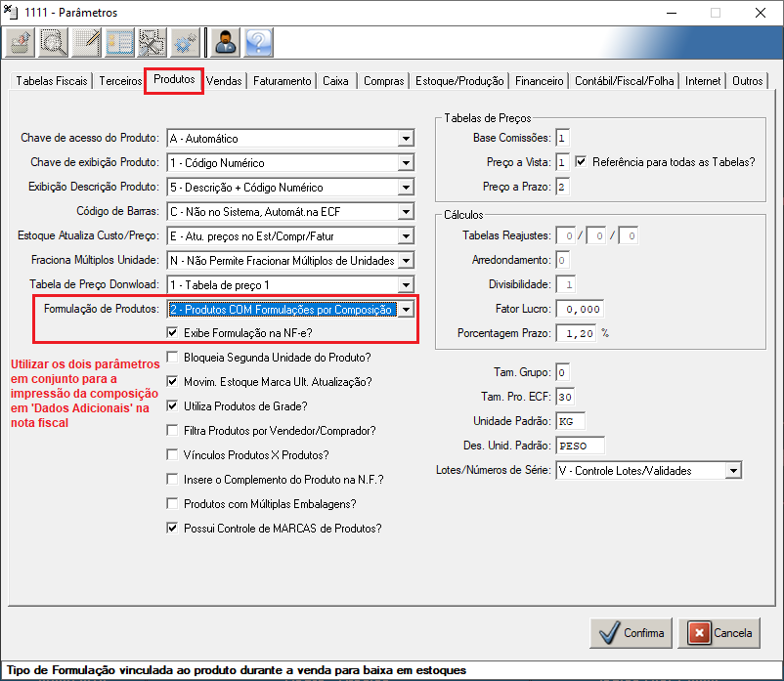Image resolution: width=784 pixels, height=681 pixels.
Task: Enable Filtra Produtos por Vendedor/Comprador
Action: (172, 431)
